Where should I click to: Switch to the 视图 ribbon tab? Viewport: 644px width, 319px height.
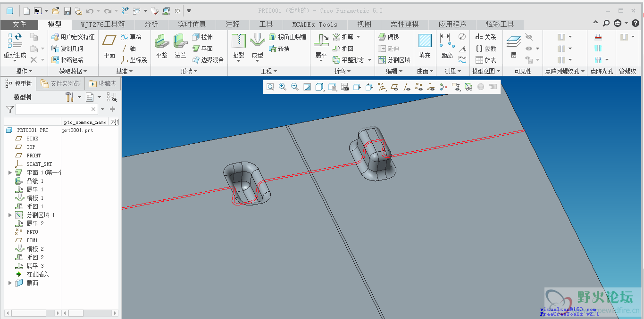(364, 24)
